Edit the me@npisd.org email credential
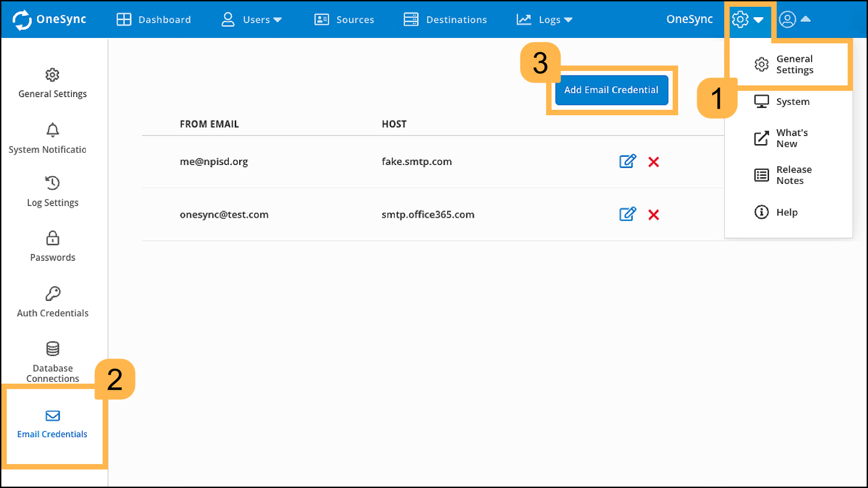Image resolution: width=868 pixels, height=488 pixels. pyautogui.click(x=627, y=161)
